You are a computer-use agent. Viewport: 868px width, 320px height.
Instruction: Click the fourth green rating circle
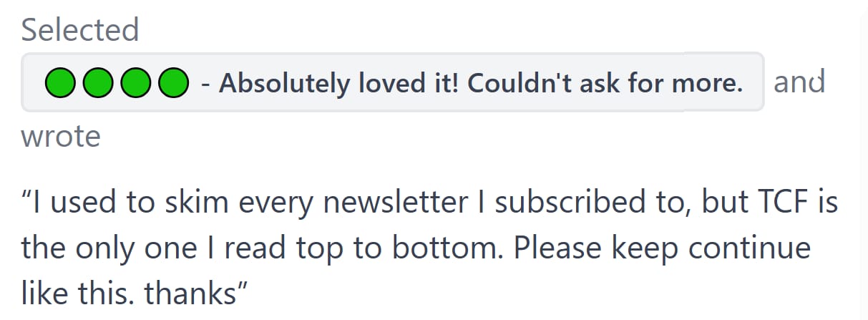[x=172, y=82]
